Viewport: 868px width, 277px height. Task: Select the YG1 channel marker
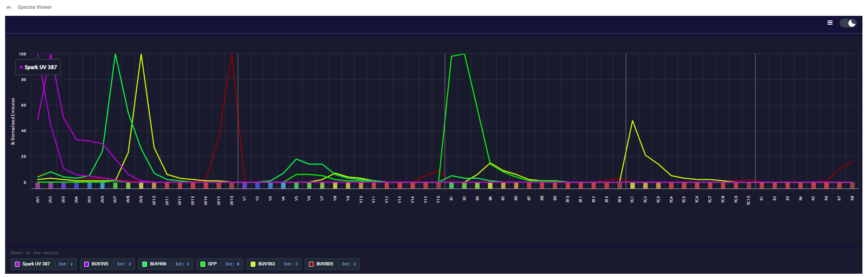point(633,185)
